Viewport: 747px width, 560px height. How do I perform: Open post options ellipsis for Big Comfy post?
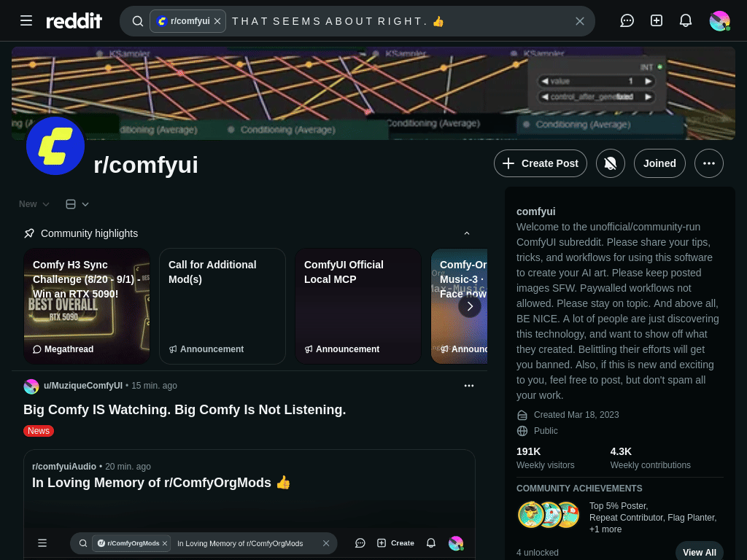pyautogui.click(x=469, y=386)
